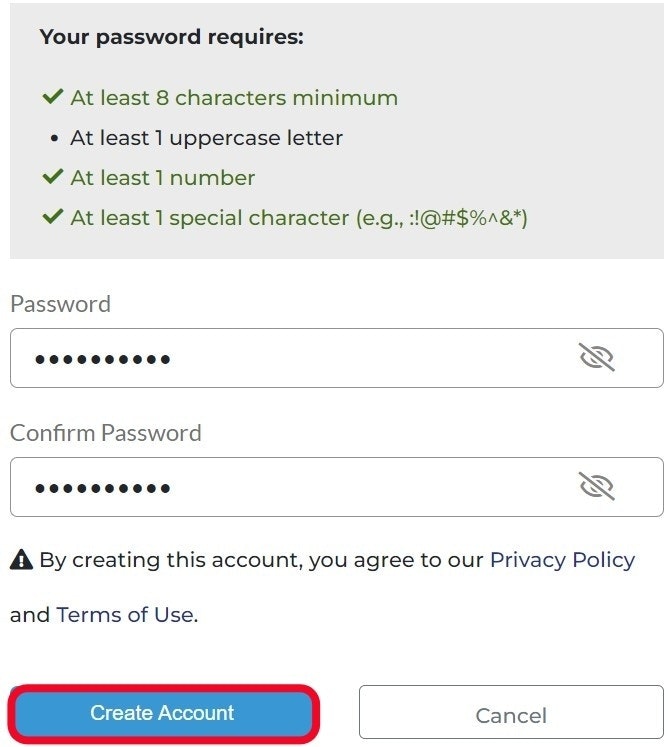The height and width of the screenshot is (747, 669).
Task: Click checkmark beside 8 characters minimum
Action: pos(52,97)
